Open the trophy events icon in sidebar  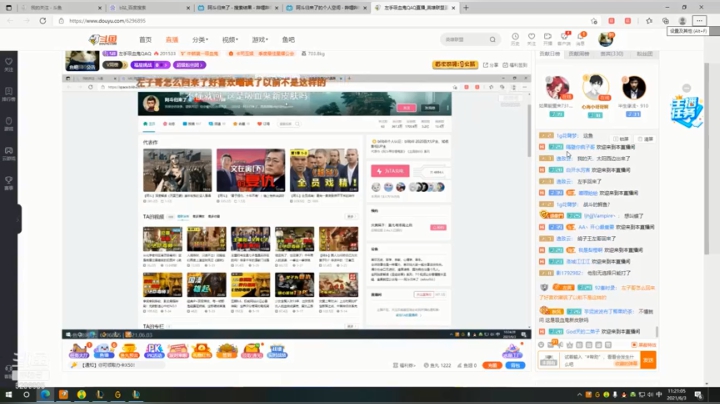(9, 183)
